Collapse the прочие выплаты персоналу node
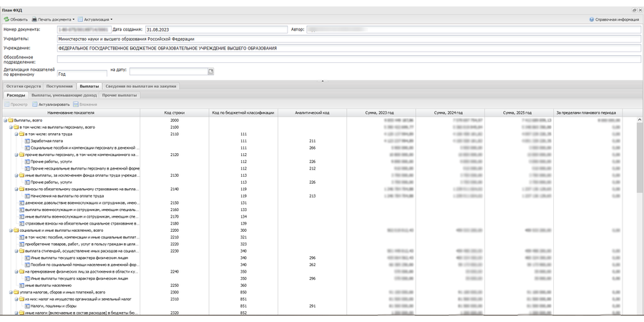 (16, 155)
